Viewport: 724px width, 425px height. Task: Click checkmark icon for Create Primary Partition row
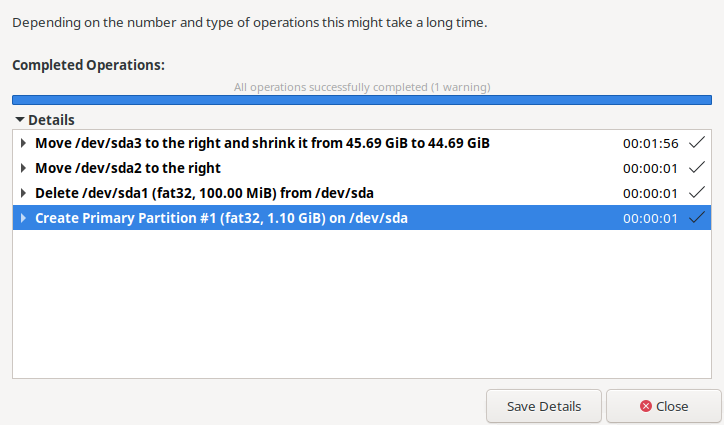pyautogui.click(x=697, y=218)
